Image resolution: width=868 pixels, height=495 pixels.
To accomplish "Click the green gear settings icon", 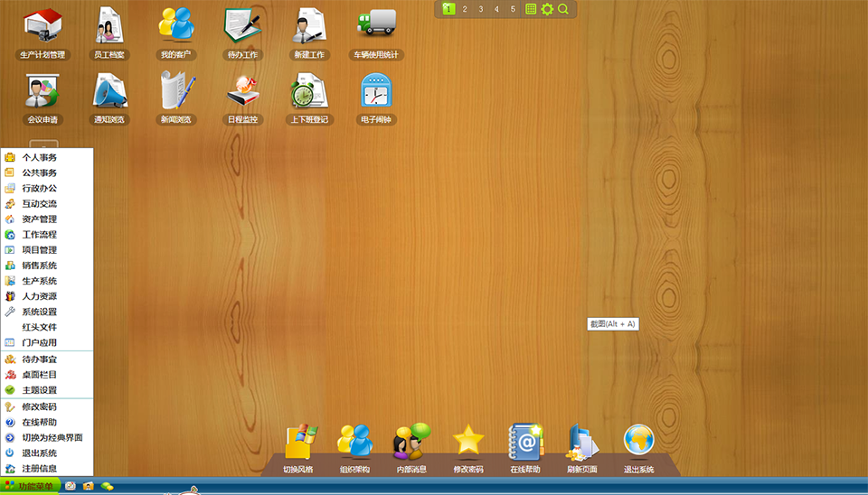I will click(x=547, y=9).
